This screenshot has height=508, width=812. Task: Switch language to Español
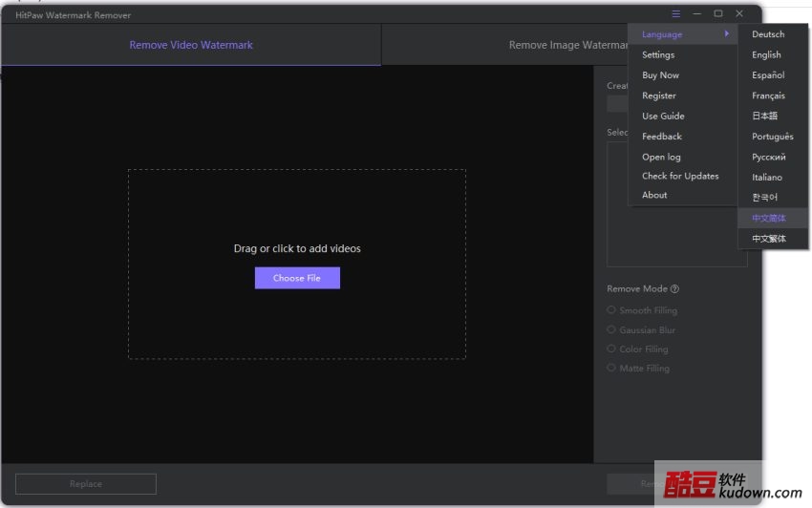click(x=773, y=75)
